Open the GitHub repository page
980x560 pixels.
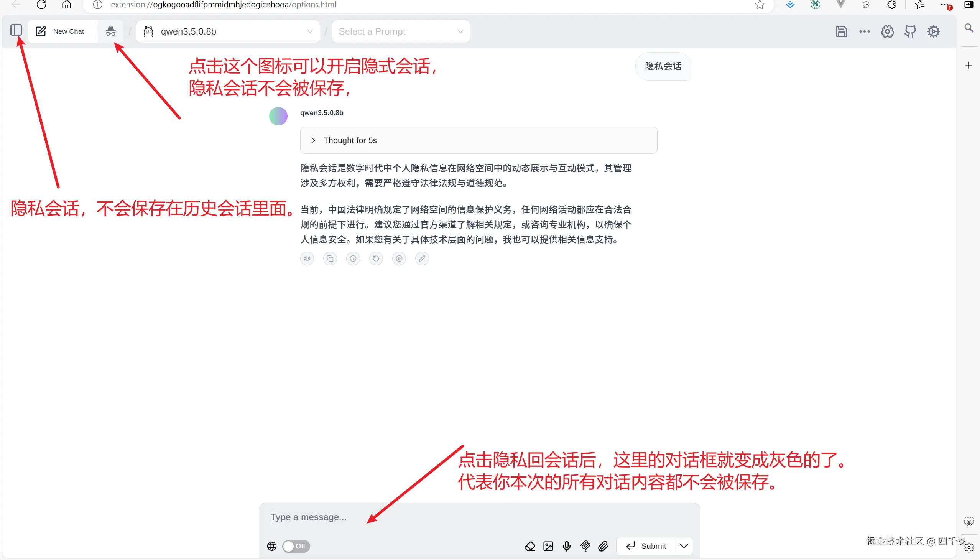click(x=910, y=31)
